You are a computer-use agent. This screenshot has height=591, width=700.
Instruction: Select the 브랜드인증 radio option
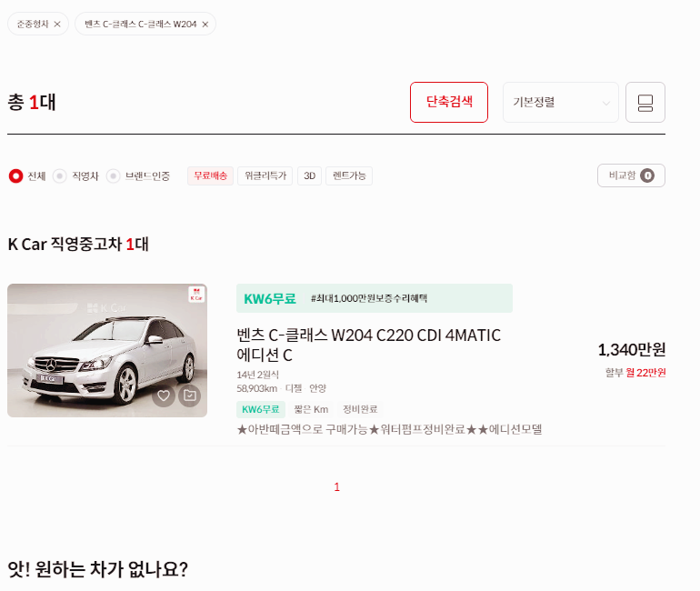(113, 175)
